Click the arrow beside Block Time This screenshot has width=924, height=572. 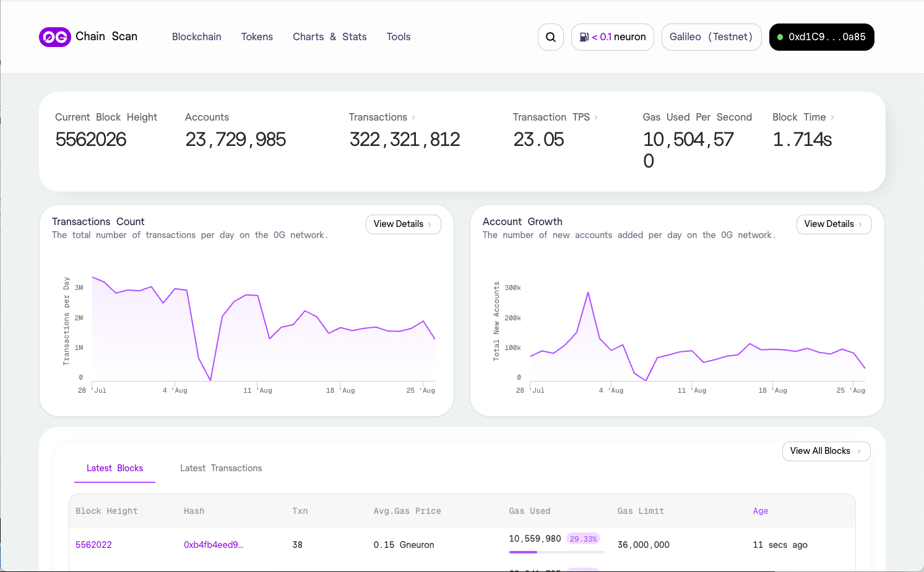coord(832,117)
